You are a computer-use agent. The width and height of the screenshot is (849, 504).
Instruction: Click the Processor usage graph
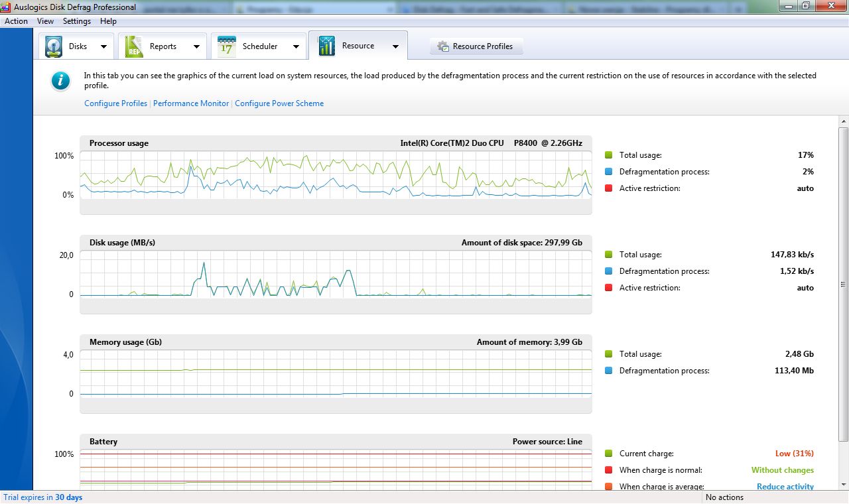pos(336,175)
